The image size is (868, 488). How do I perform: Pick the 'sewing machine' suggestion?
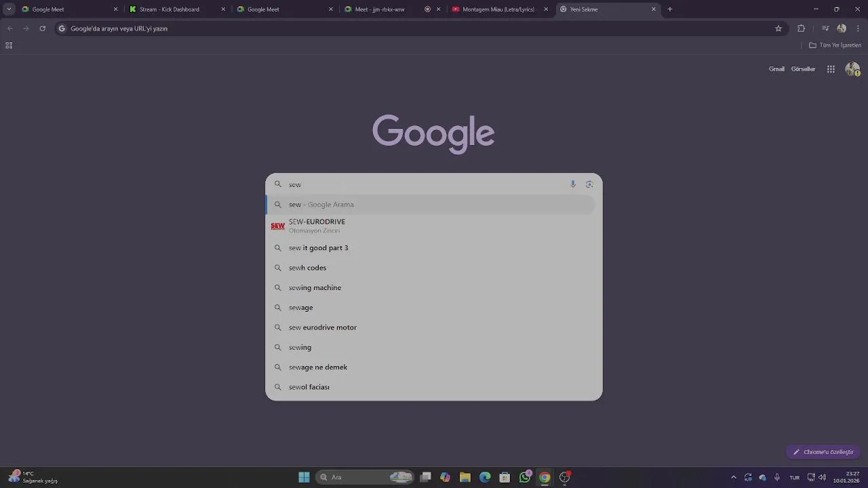tap(431, 288)
